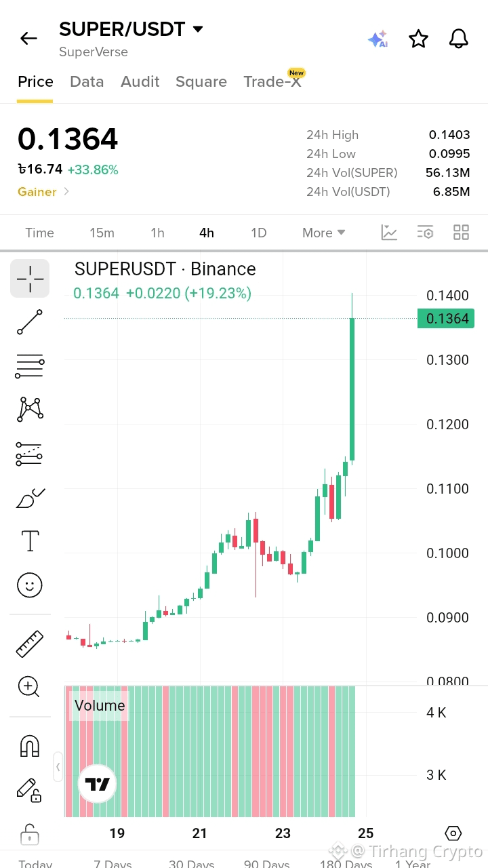488x868 pixels.
Task: Open chart indicators line icon
Action: (x=389, y=233)
